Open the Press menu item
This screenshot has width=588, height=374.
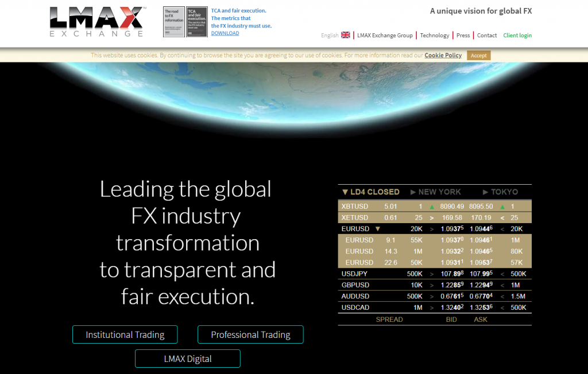pyautogui.click(x=463, y=35)
